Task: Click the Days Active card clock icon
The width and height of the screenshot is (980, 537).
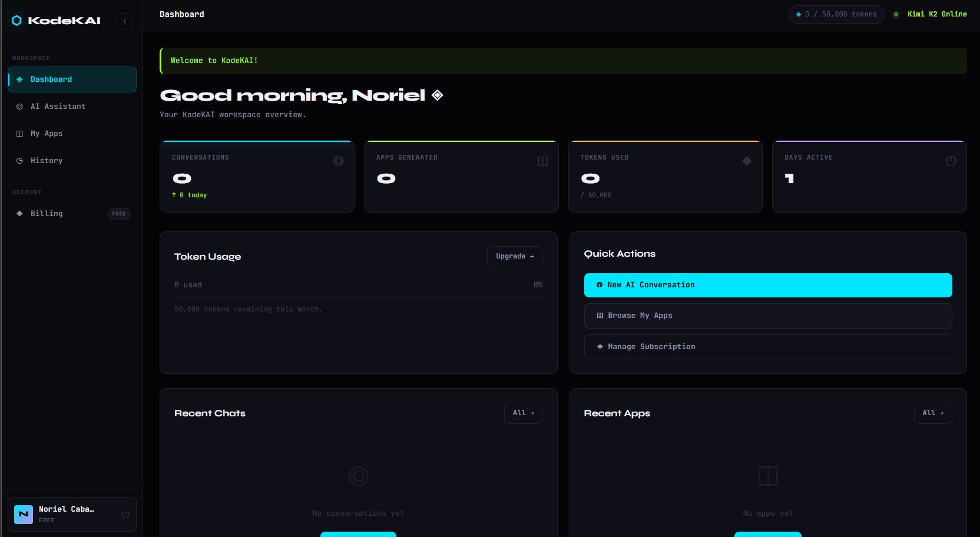Action: click(x=951, y=161)
